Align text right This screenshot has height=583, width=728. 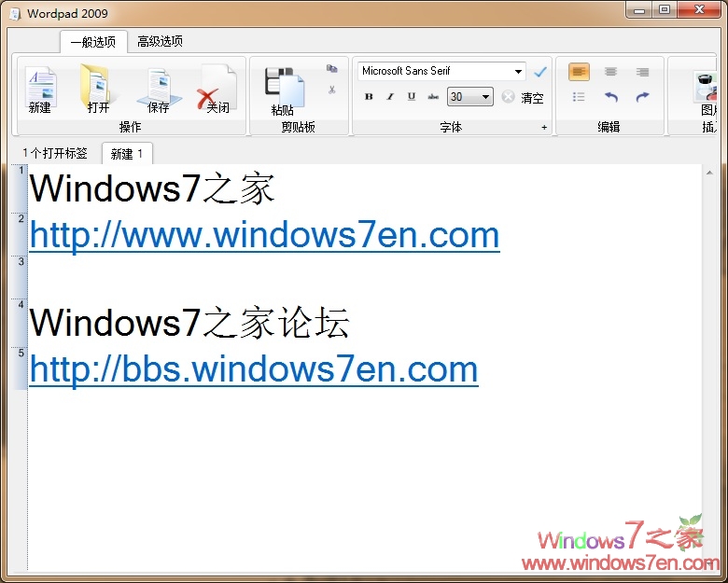pyautogui.click(x=642, y=72)
